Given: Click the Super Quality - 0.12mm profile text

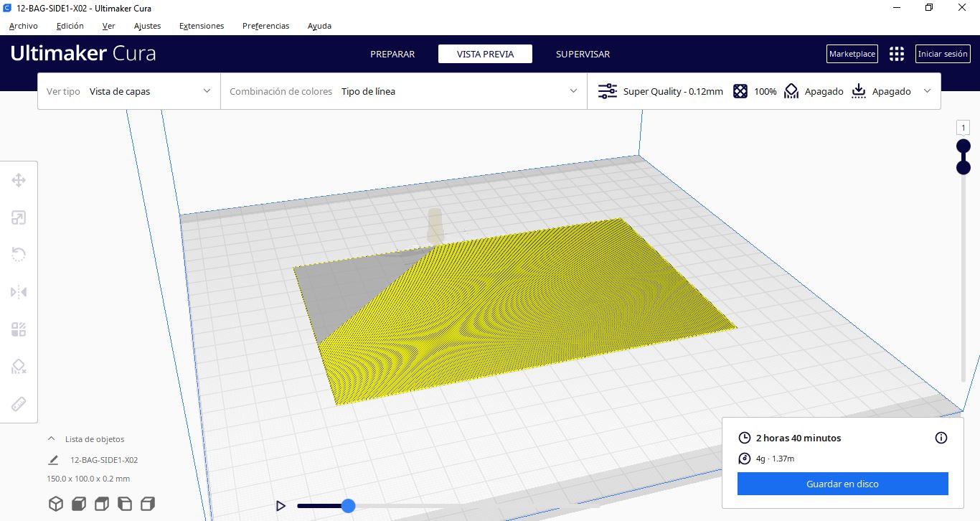Looking at the screenshot, I should (673, 91).
